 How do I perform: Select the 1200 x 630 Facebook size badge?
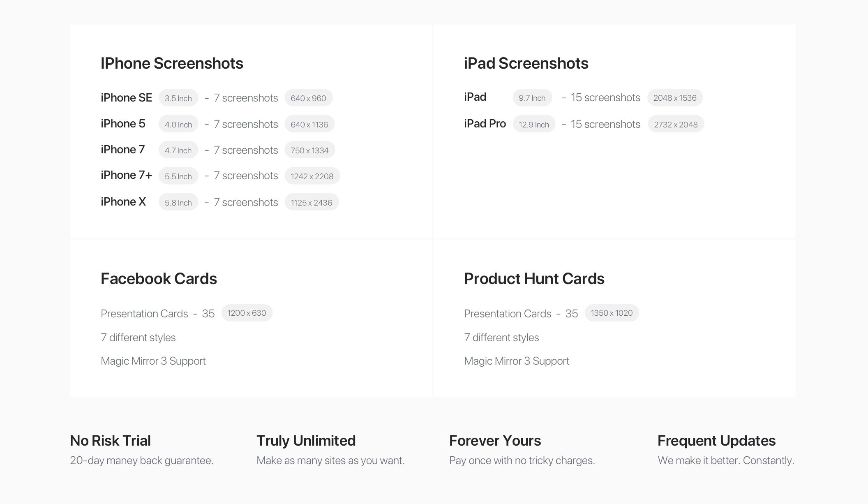[247, 313]
